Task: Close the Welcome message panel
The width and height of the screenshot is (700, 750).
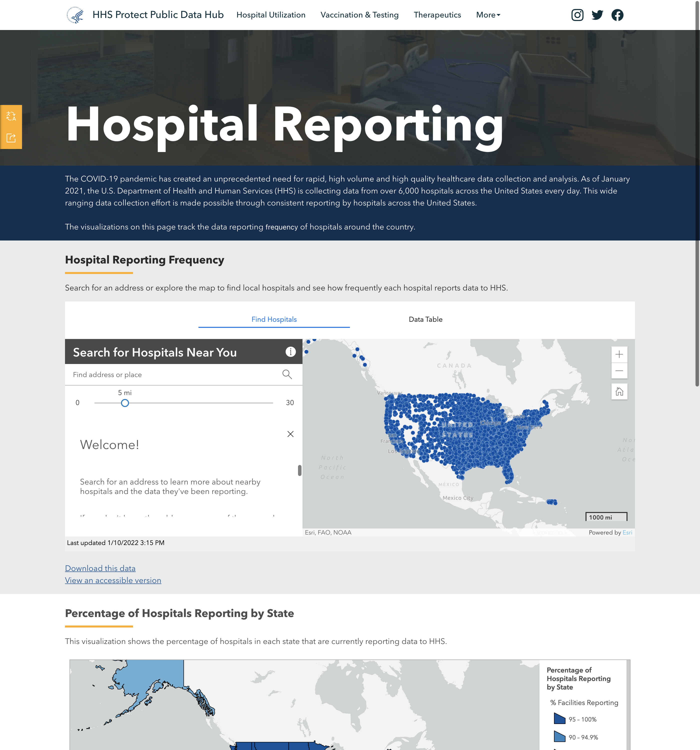Action: tap(290, 434)
